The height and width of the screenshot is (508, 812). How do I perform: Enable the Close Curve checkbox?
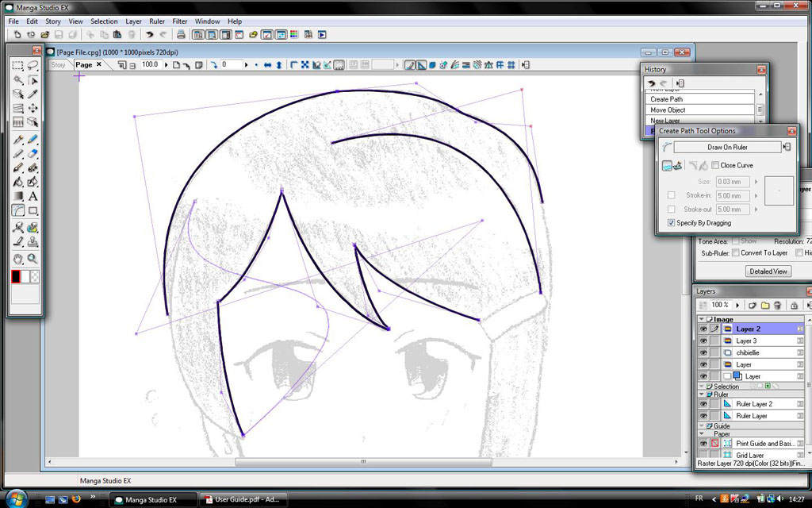[716, 165]
